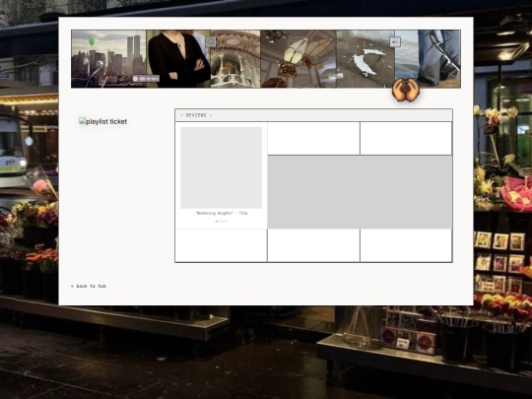
Task: Open the woman in black cardigan photo
Action: coord(178,59)
